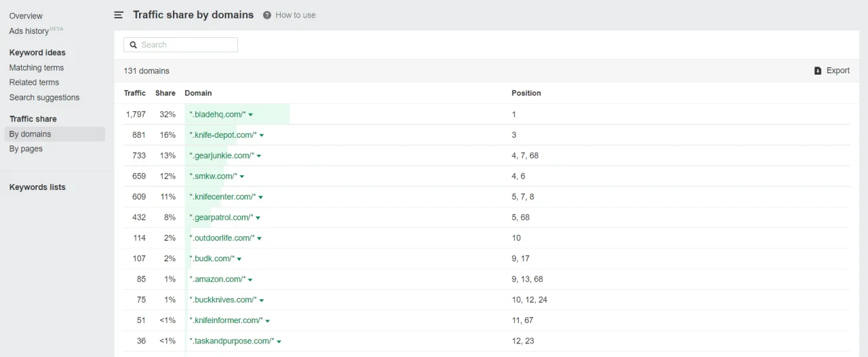Open Related terms in the sidebar
This screenshot has width=868, height=357.
click(x=34, y=83)
